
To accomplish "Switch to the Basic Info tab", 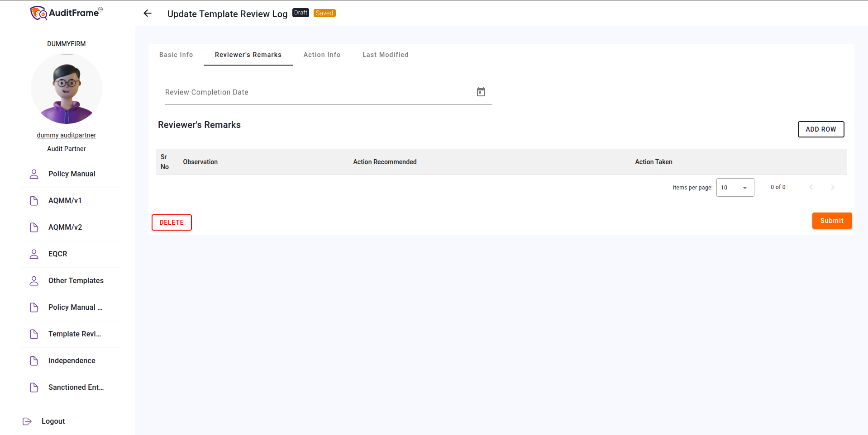I will (x=176, y=55).
